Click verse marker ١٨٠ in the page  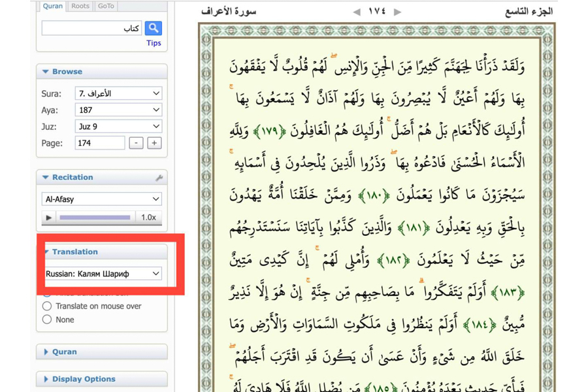tap(374, 196)
